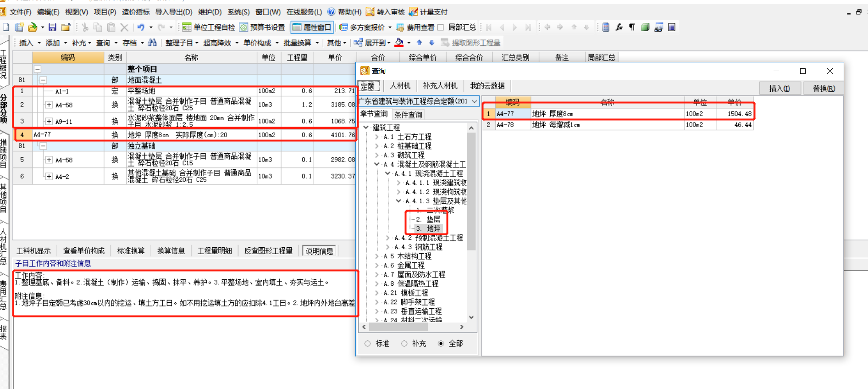This screenshot has width=868, height=389.
Task: Click the calculator icon in toolbar
Action: [x=606, y=28]
